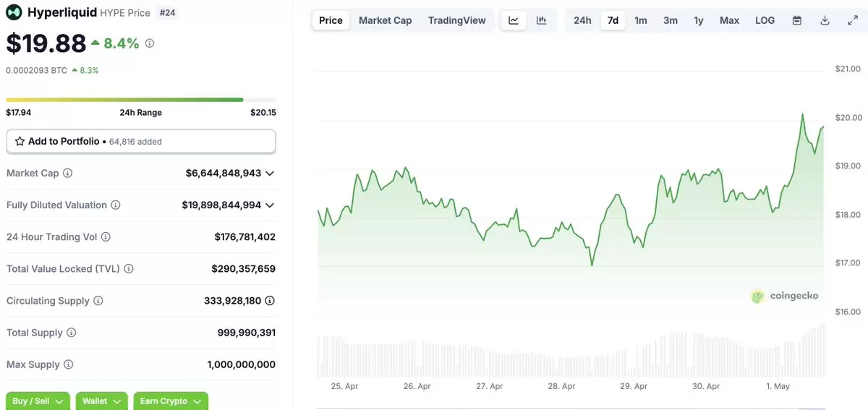This screenshot has height=410, width=868.
Task: Show 24 Hour Trading Vol info icon
Action: [x=106, y=237]
